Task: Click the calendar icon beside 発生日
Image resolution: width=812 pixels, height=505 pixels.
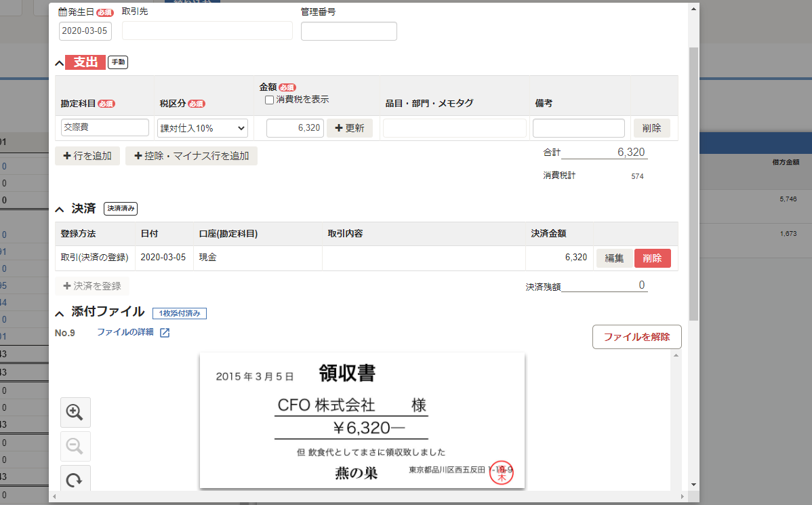Action: tap(63, 12)
